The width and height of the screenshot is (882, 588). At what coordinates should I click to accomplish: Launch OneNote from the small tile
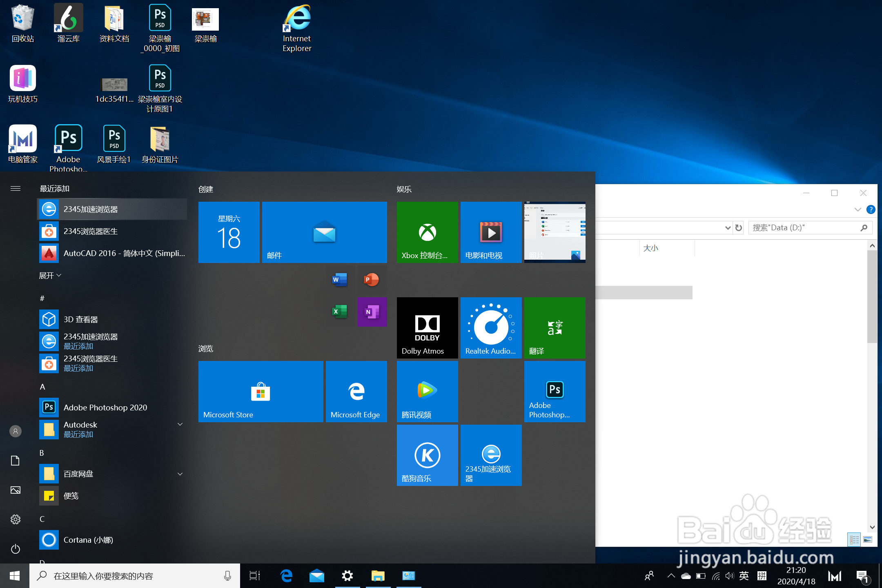tap(372, 312)
